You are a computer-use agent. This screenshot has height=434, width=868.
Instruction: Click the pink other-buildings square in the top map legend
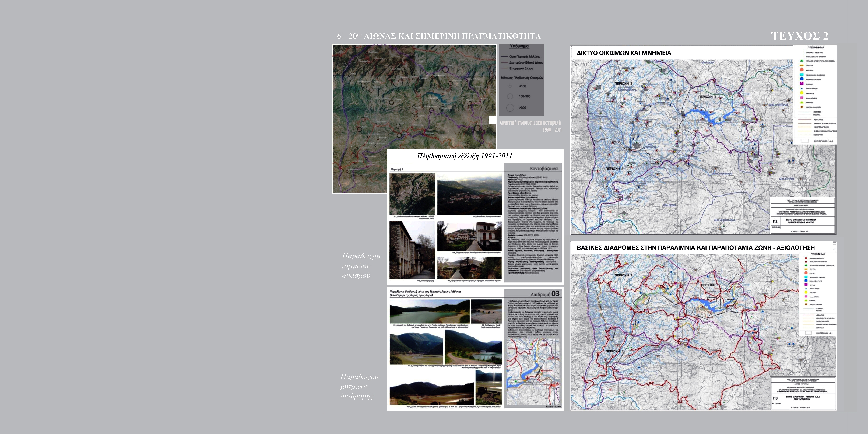click(x=802, y=98)
